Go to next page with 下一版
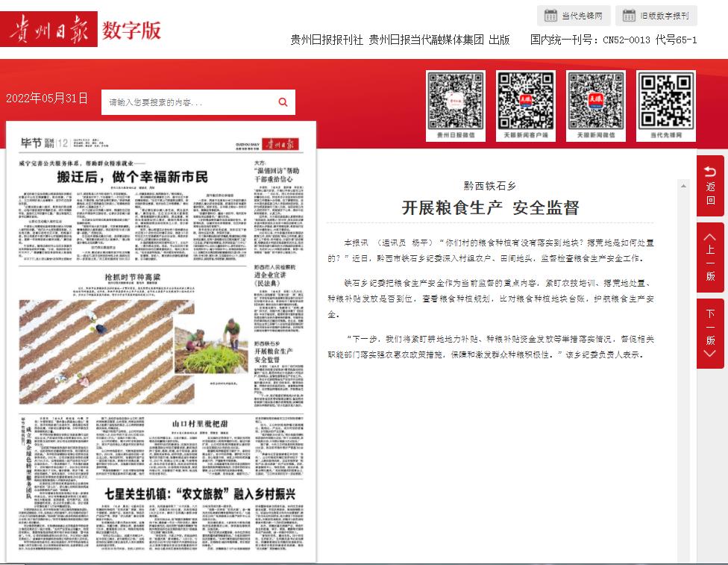Screen dimensions: 728x565 (x=710, y=334)
